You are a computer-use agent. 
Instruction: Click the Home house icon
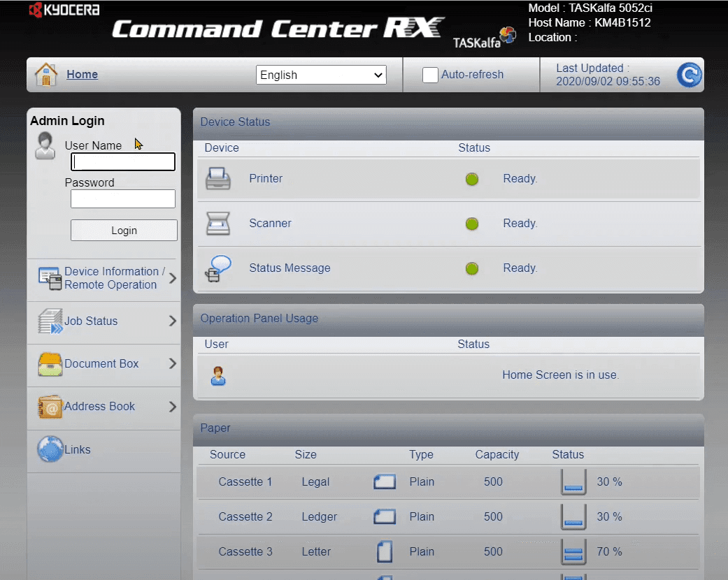point(46,74)
